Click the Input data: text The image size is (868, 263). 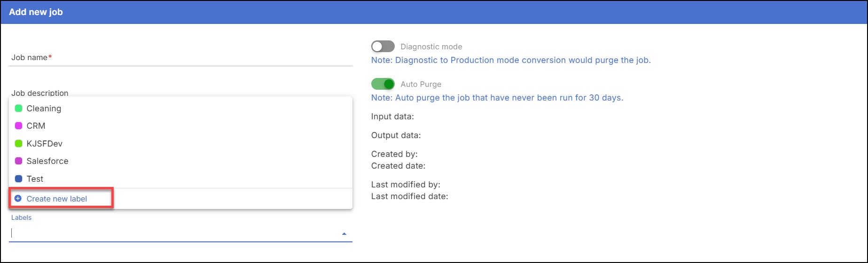392,116
